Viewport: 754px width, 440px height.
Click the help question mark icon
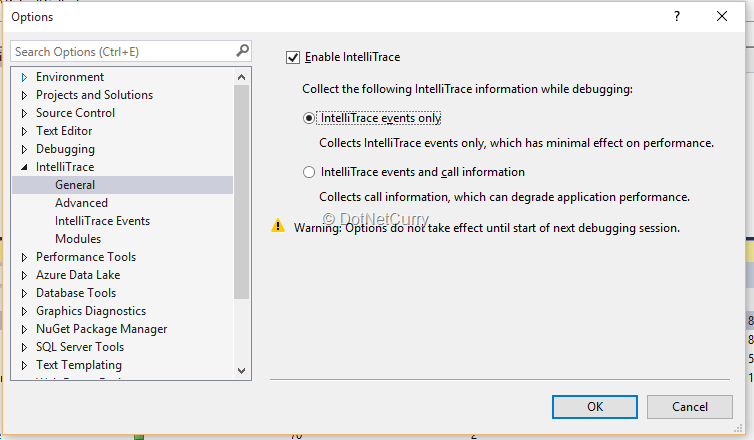(x=677, y=16)
